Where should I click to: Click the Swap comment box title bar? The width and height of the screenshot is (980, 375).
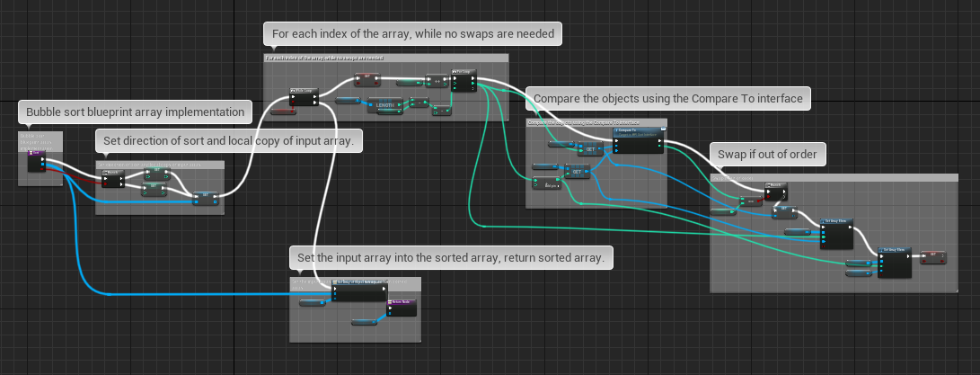pos(834,178)
